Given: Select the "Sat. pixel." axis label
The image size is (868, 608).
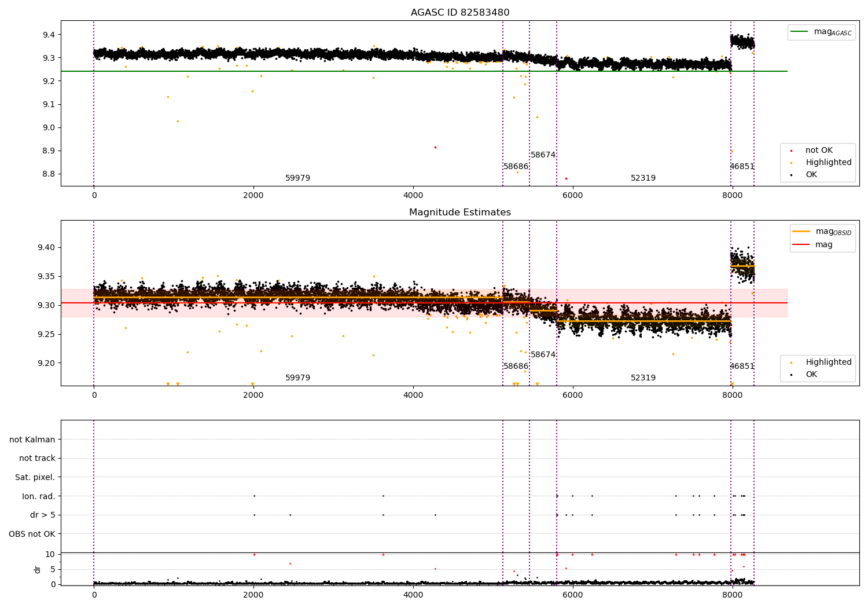Looking at the screenshot, I should [x=35, y=478].
